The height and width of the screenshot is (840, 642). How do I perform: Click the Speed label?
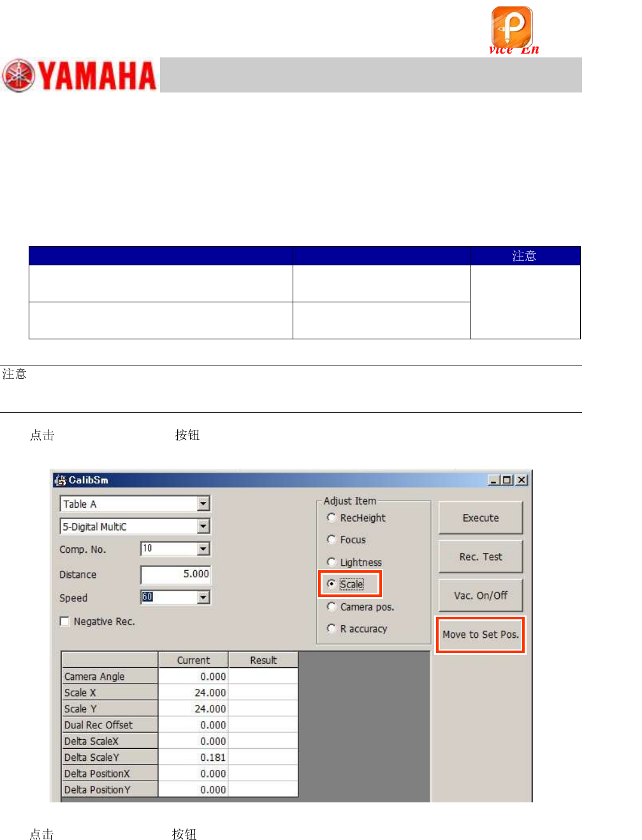click(x=73, y=598)
